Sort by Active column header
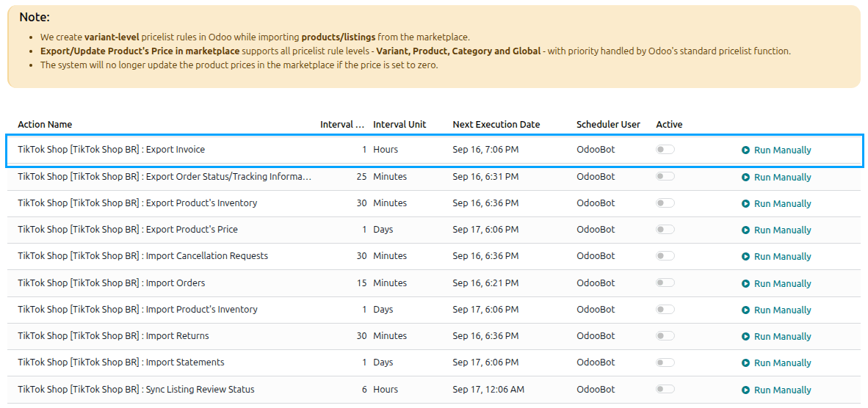 [669, 125]
